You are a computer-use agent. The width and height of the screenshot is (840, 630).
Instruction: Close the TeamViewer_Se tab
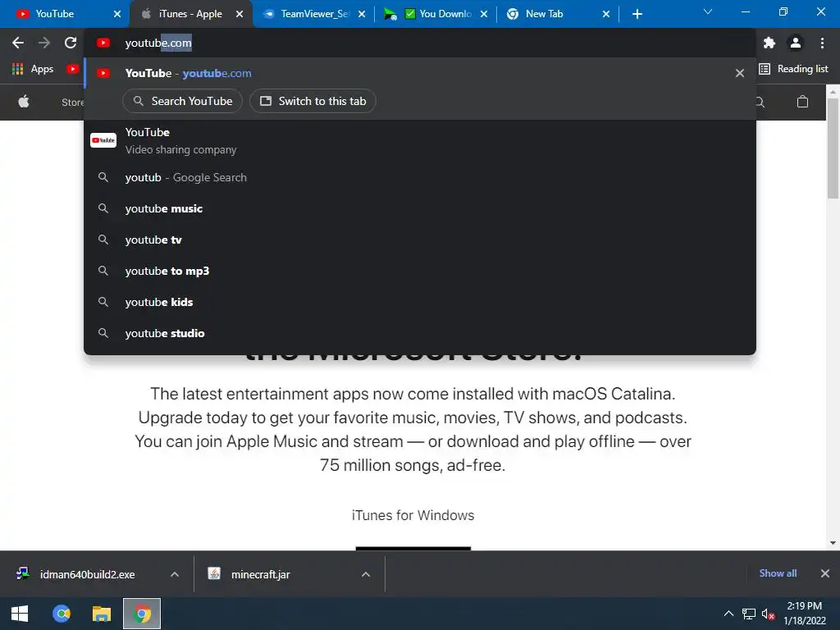[x=362, y=14]
